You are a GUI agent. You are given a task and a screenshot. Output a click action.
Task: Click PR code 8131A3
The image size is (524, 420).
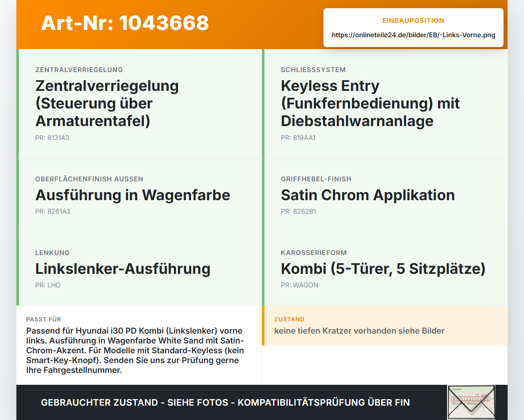[x=52, y=138]
